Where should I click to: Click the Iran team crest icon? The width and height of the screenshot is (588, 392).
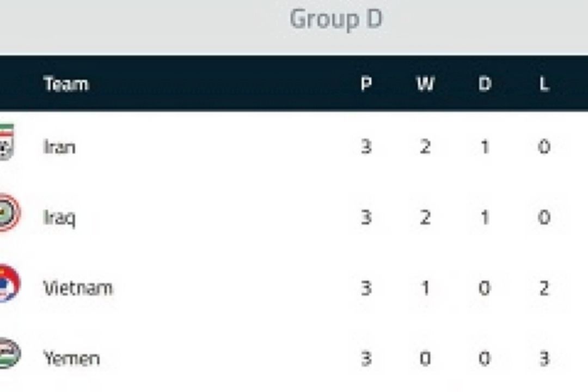(x=7, y=142)
